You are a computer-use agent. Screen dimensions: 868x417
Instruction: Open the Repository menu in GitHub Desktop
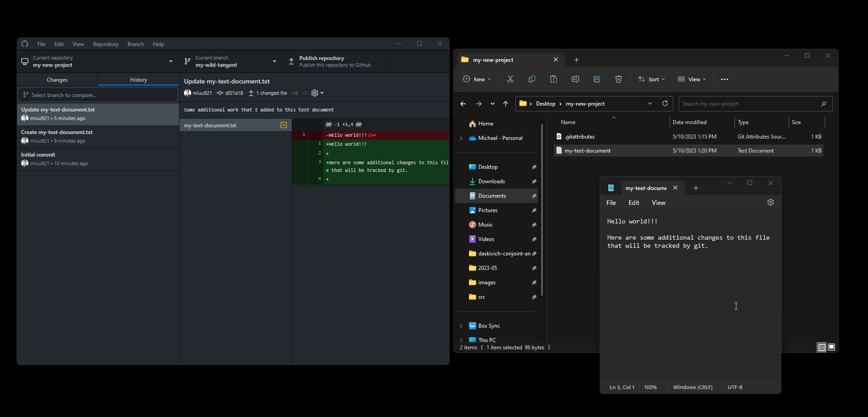point(106,44)
